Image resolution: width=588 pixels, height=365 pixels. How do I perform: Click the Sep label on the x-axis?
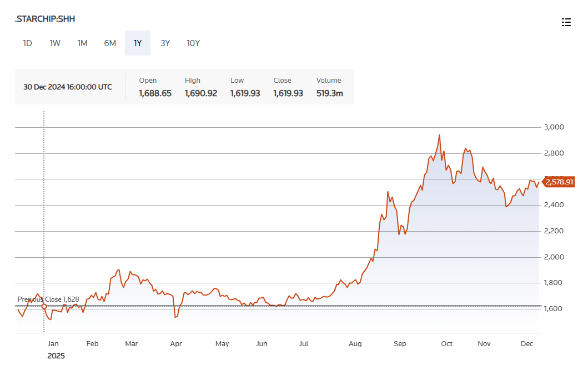coord(400,344)
